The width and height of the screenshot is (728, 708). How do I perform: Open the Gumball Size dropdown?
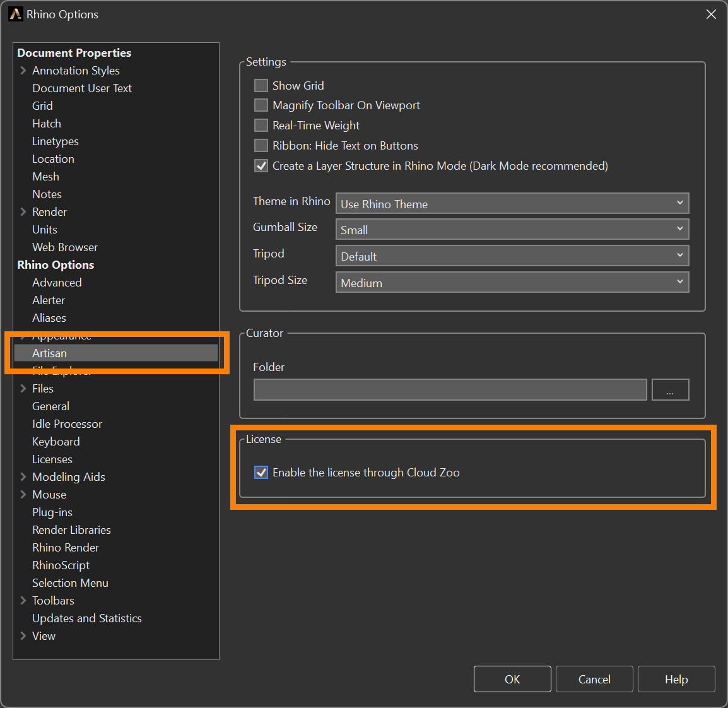pos(512,230)
